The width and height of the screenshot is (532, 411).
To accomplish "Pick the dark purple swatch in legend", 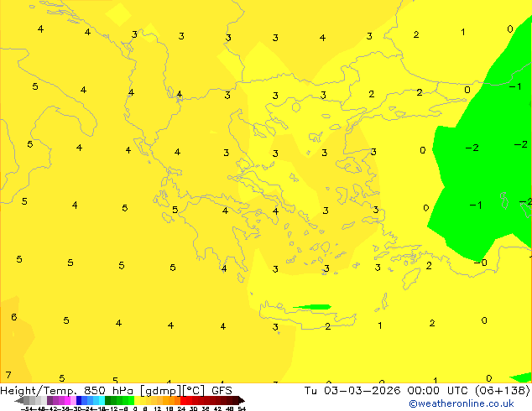I will click(50, 400).
